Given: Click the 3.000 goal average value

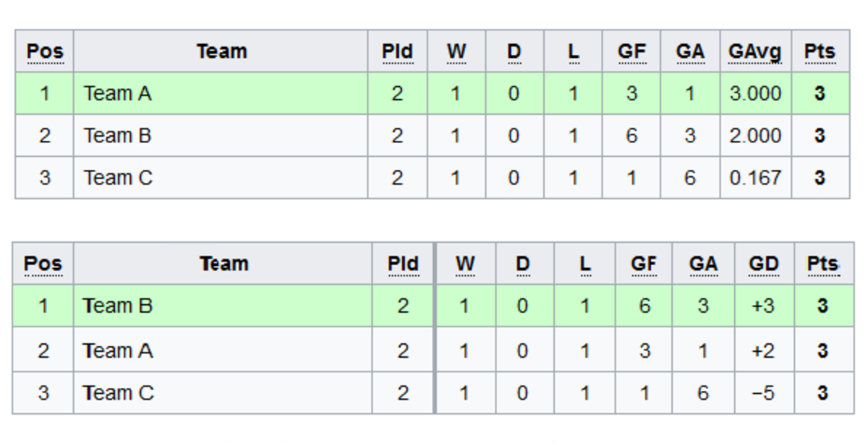Looking at the screenshot, I should pyautogui.click(x=755, y=93).
